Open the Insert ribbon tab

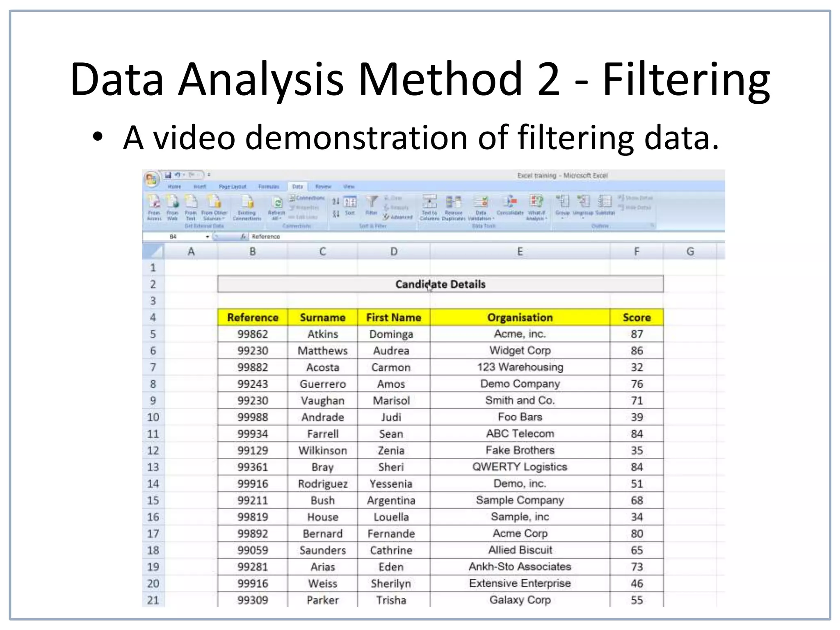pos(200,187)
